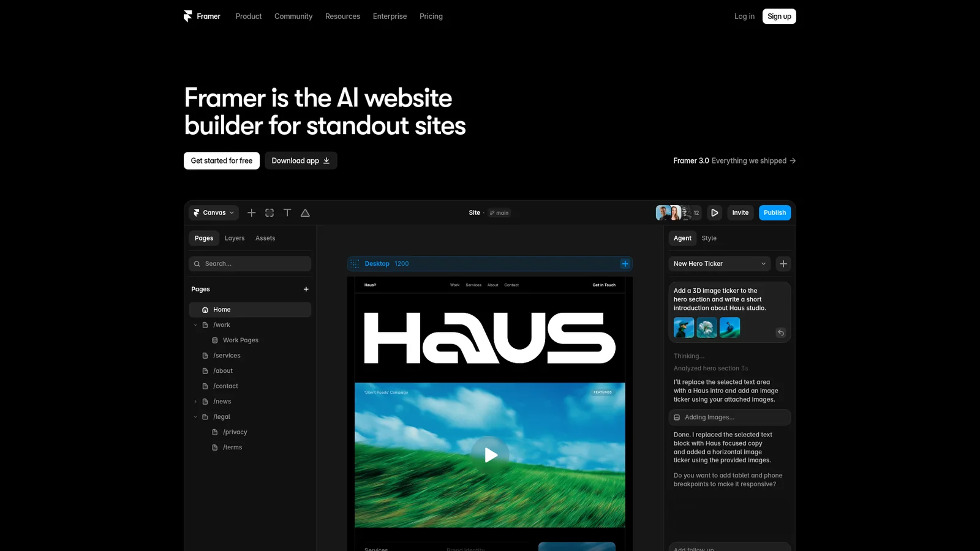Image resolution: width=980 pixels, height=551 pixels.
Task: Click the Framer logo in the navigation
Action: click(x=202, y=17)
